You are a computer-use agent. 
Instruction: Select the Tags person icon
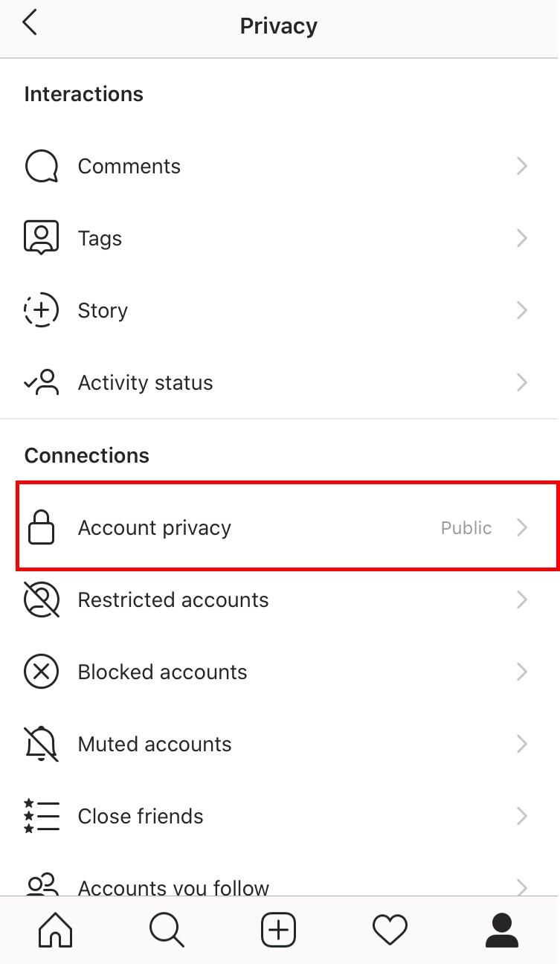(x=42, y=238)
